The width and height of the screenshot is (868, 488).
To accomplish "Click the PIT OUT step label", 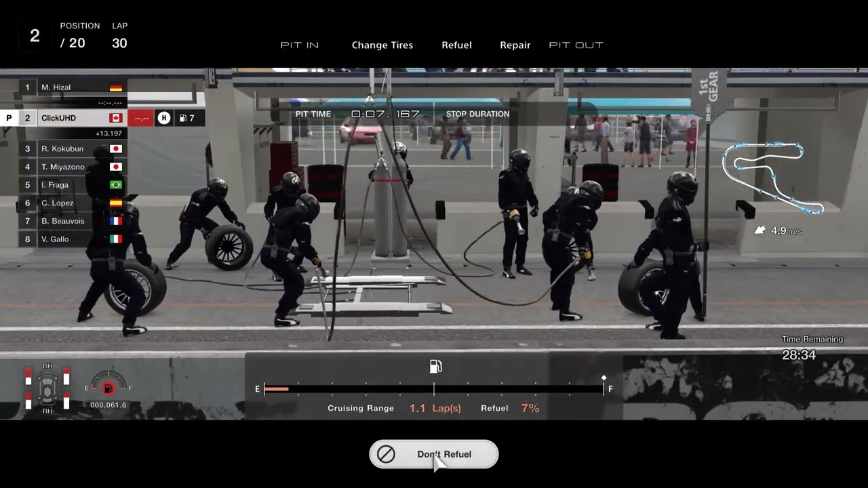I will click(x=576, y=45).
